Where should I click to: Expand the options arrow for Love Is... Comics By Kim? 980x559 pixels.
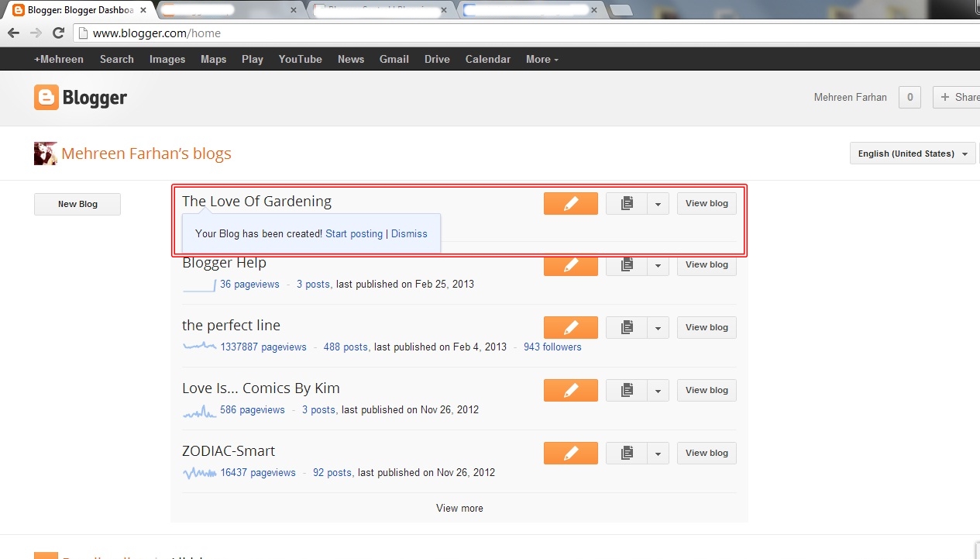point(658,390)
